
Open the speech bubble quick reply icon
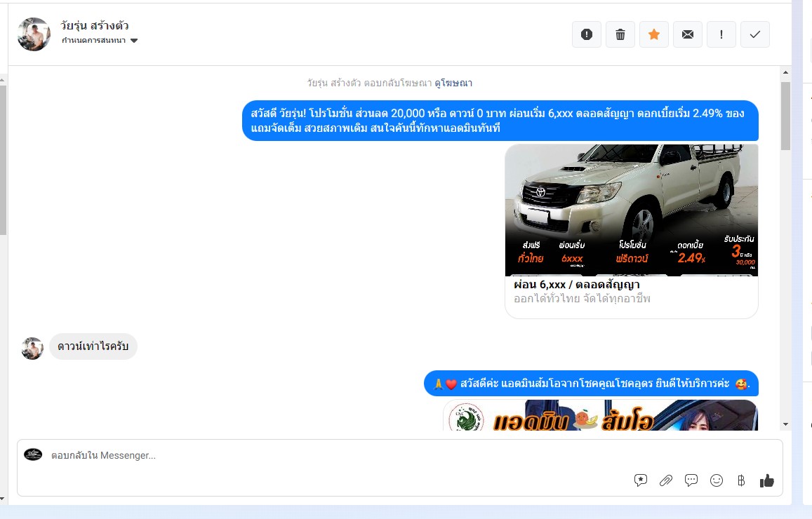tap(691, 480)
